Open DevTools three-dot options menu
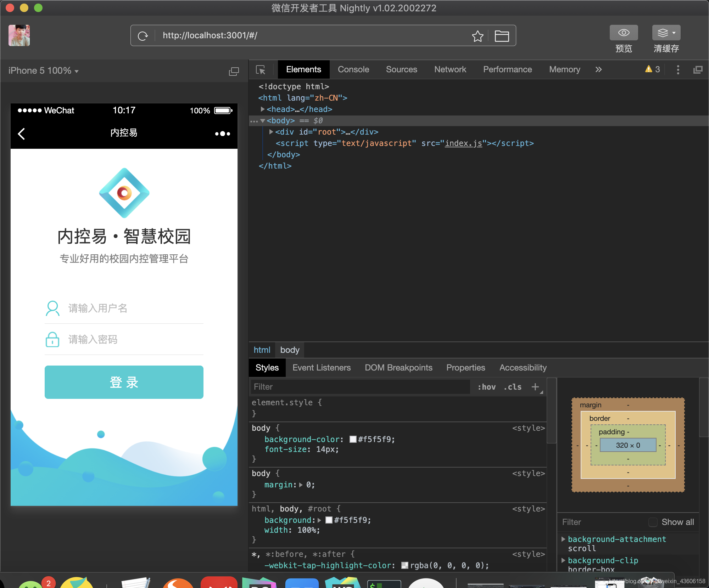The image size is (709, 588). coord(678,69)
